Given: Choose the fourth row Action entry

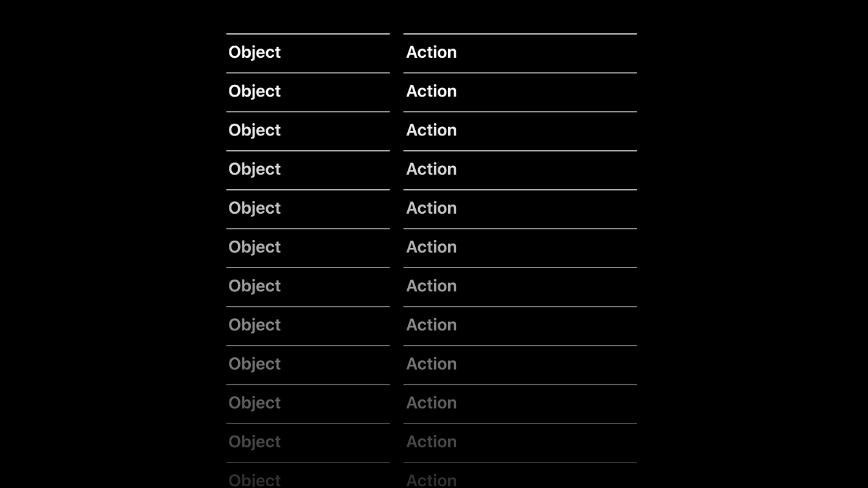Looking at the screenshot, I should (x=431, y=169).
